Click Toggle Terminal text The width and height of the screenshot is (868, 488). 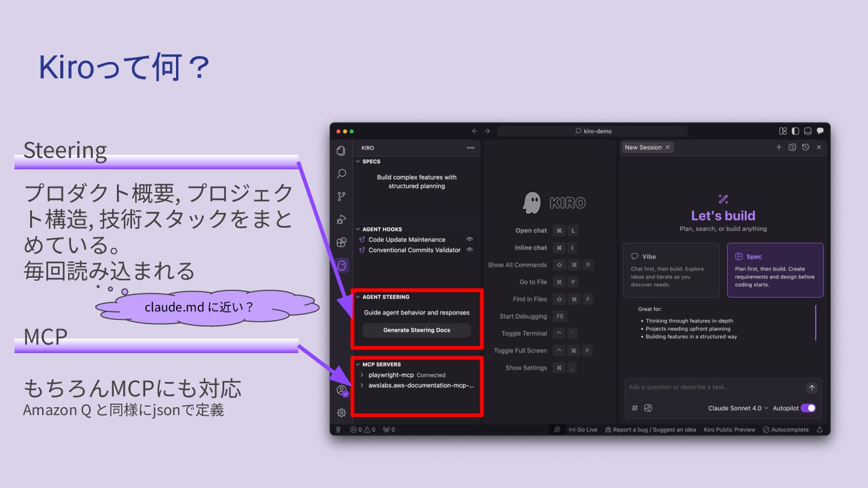(x=524, y=333)
